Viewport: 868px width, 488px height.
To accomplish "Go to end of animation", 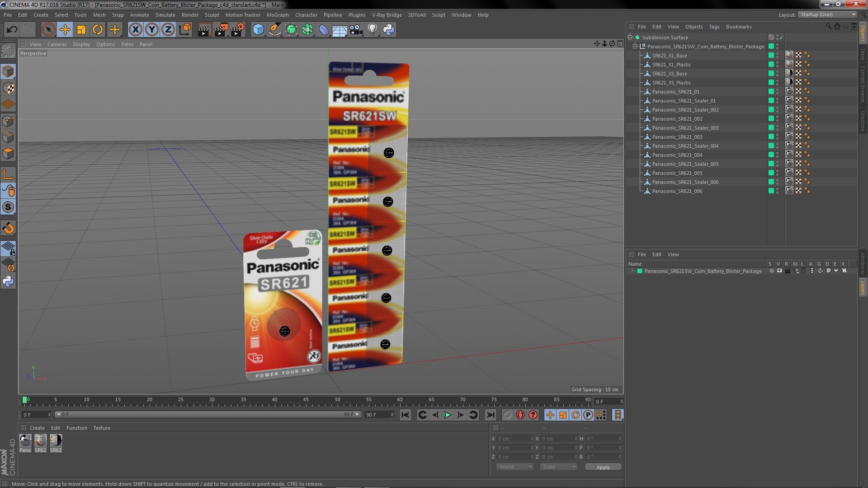I will [x=490, y=415].
